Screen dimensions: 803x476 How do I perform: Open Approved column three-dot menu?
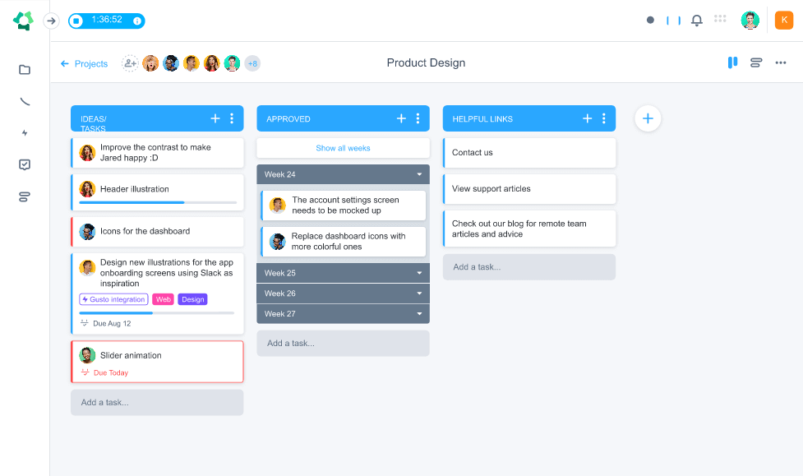point(418,118)
